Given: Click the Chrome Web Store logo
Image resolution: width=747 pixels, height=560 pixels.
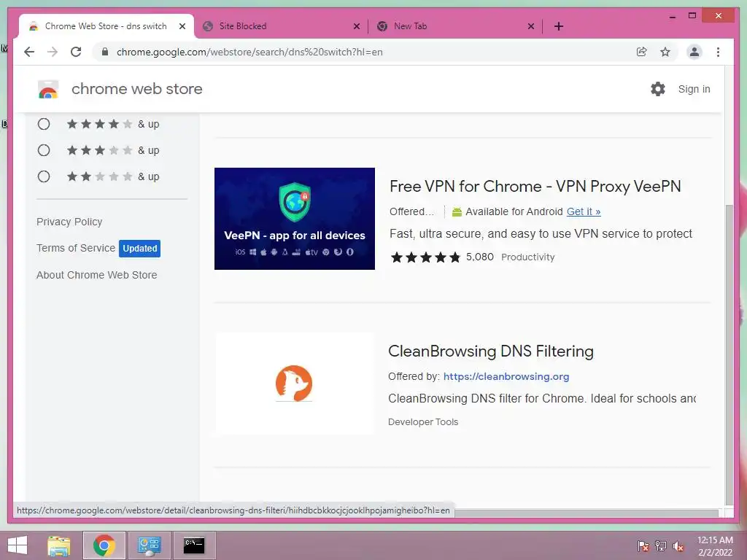Looking at the screenshot, I should 48,89.
